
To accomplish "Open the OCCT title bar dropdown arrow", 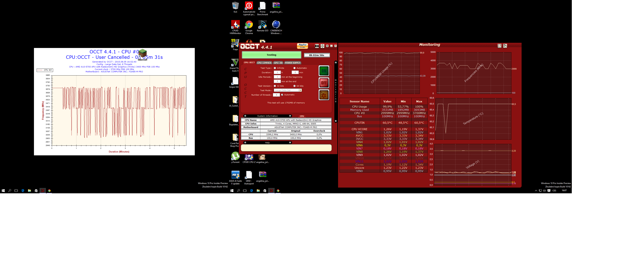I will 327,46.
